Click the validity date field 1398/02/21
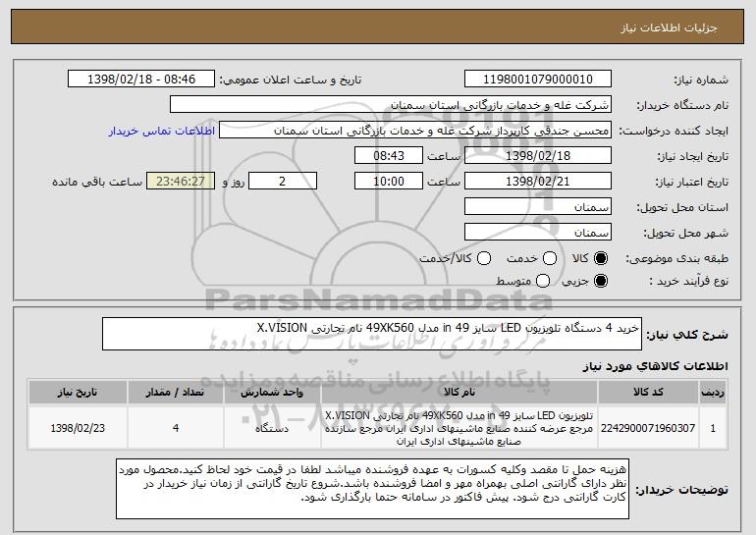This screenshot has width=756, height=535. pyautogui.click(x=538, y=182)
